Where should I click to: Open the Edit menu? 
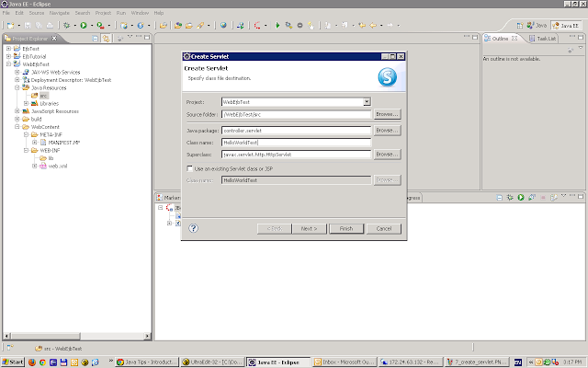point(19,13)
